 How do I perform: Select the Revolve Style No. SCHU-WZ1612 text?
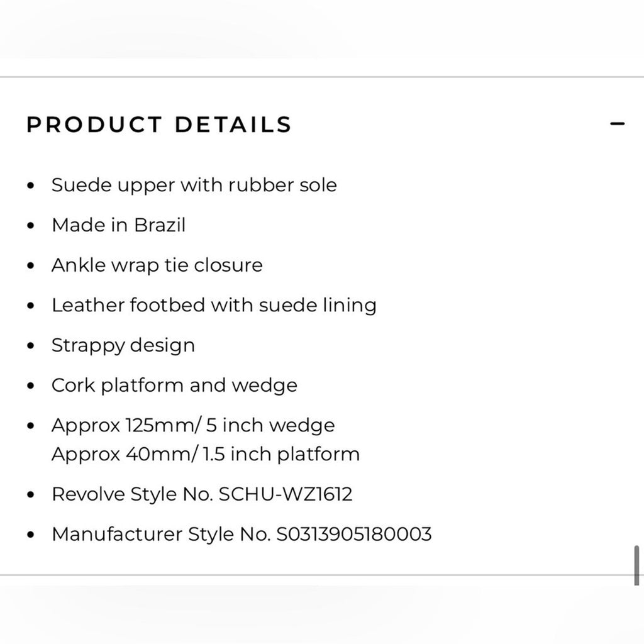click(x=203, y=494)
